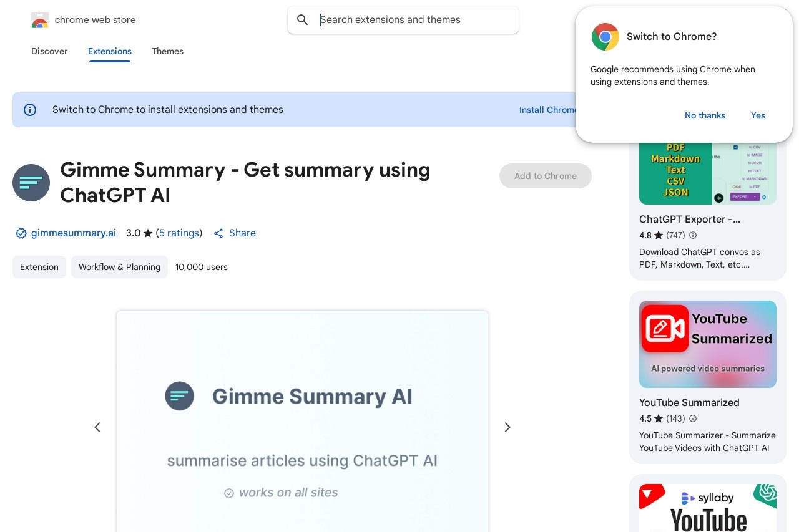Click the 10,000 users text
Image resolution: width=799 pixels, height=532 pixels.
pos(202,267)
